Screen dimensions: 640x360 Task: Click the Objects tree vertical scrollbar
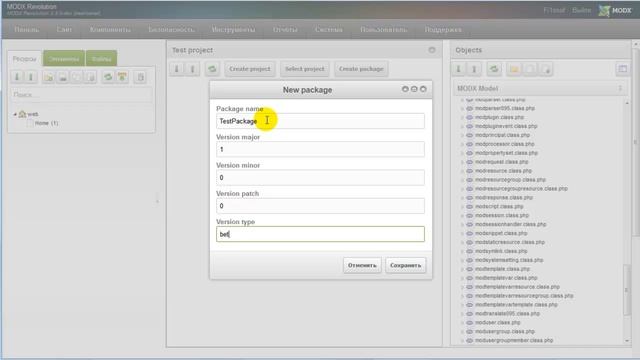pyautogui.click(x=627, y=290)
